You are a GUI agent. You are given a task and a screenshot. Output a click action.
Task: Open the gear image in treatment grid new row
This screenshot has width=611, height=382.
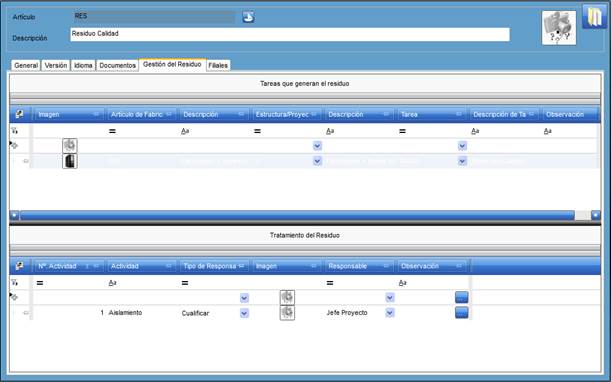tap(287, 297)
